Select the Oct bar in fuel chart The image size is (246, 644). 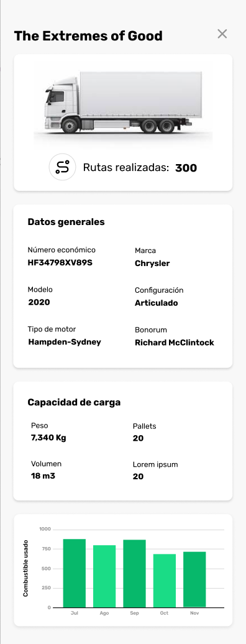tap(164, 581)
